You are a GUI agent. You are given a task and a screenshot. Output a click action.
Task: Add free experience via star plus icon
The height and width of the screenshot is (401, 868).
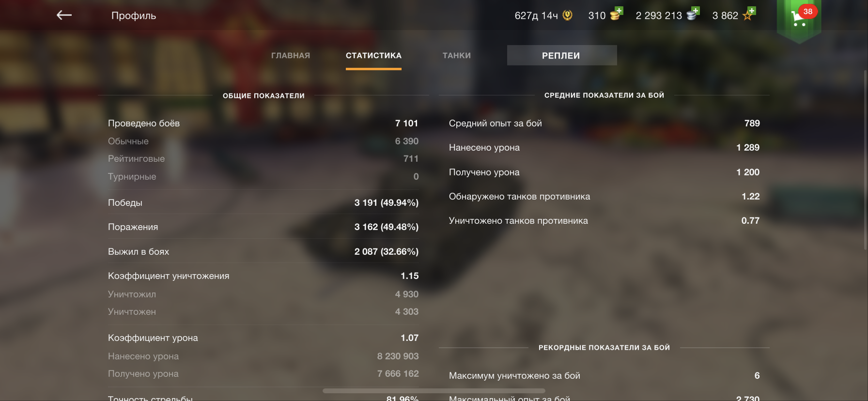pos(749,14)
